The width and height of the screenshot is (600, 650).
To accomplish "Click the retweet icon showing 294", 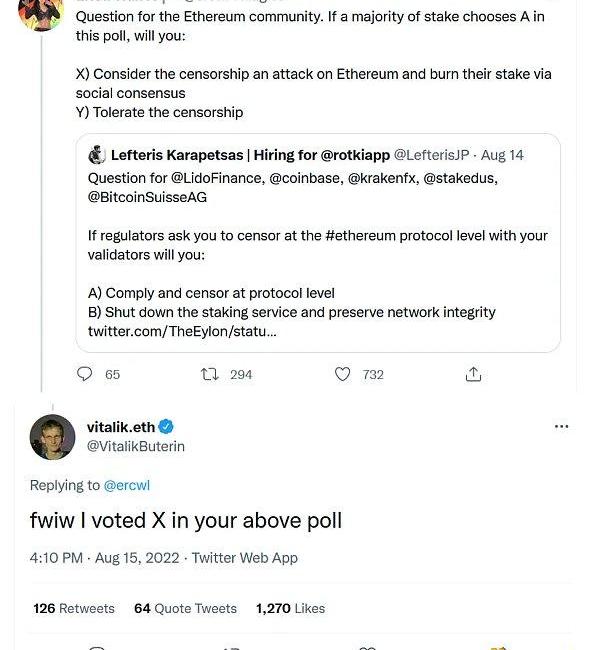I will pos(210,374).
